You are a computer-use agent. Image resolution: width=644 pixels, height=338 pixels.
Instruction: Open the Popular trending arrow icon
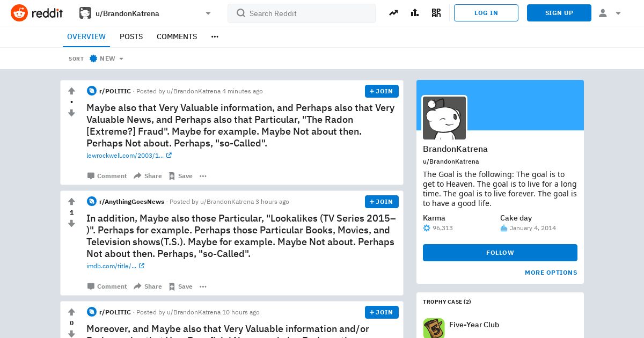(393, 13)
